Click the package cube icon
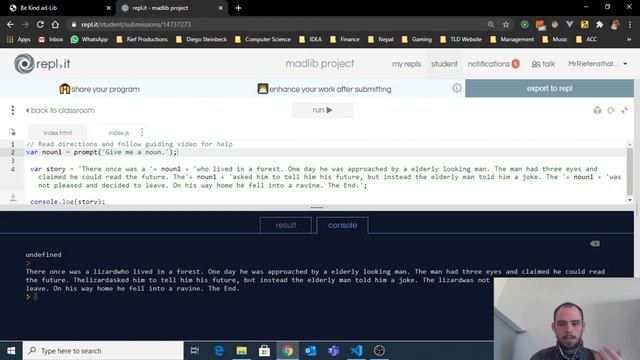640x360 pixels. pos(597,110)
